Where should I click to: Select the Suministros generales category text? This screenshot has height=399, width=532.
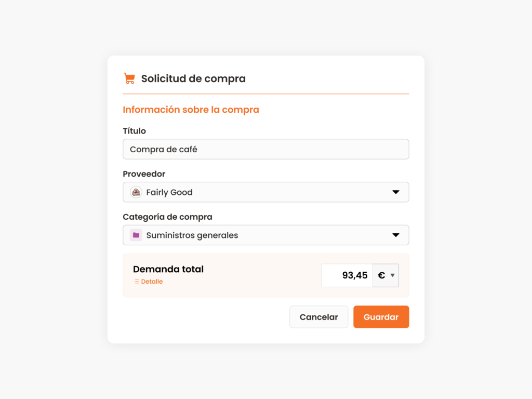coord(192,235)
